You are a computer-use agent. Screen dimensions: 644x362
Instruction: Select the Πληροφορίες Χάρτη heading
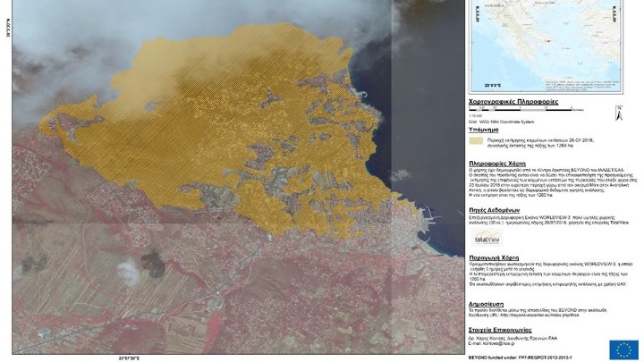pos(502,165)
